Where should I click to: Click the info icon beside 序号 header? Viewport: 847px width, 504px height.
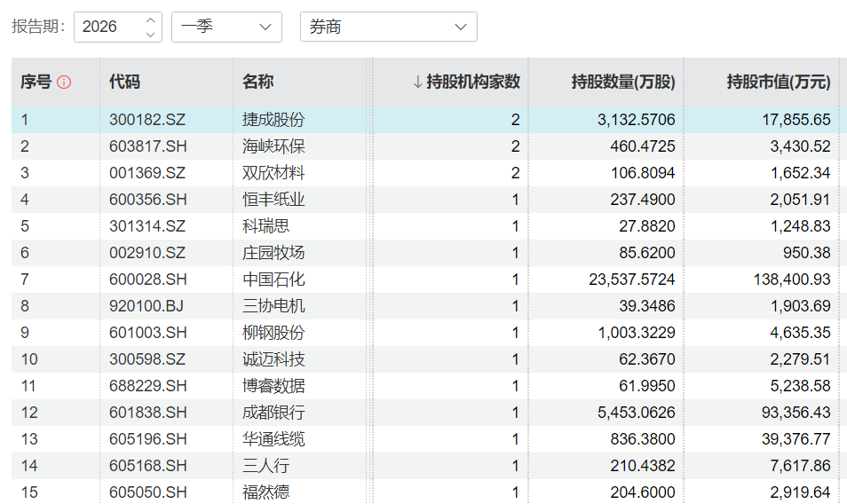pyautogui.click(x=64, y=82)
